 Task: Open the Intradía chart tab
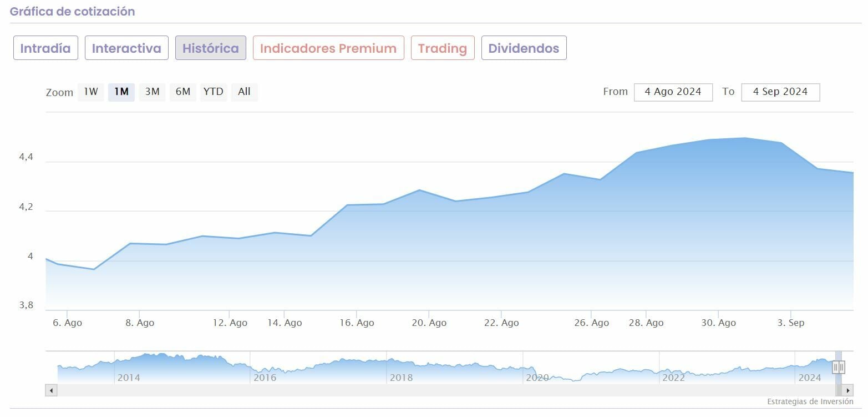coord(45,48)
